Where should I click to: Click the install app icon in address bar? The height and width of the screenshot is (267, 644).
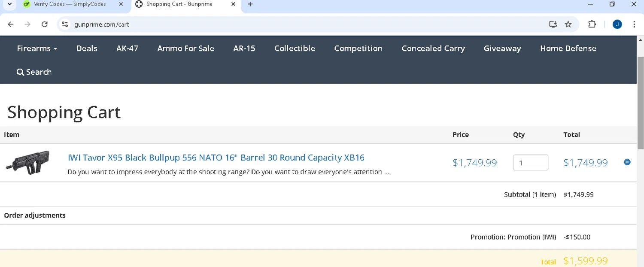pyautogui.click(x=553, y=24)
